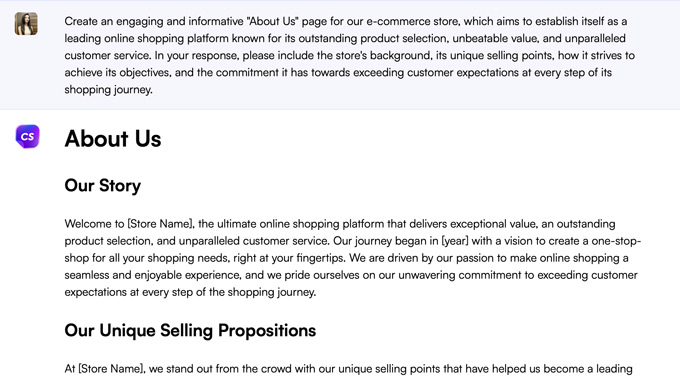Click the word "fingertips" in Our Story paragraph
680x378 pixels.
[x=320, y=258]
